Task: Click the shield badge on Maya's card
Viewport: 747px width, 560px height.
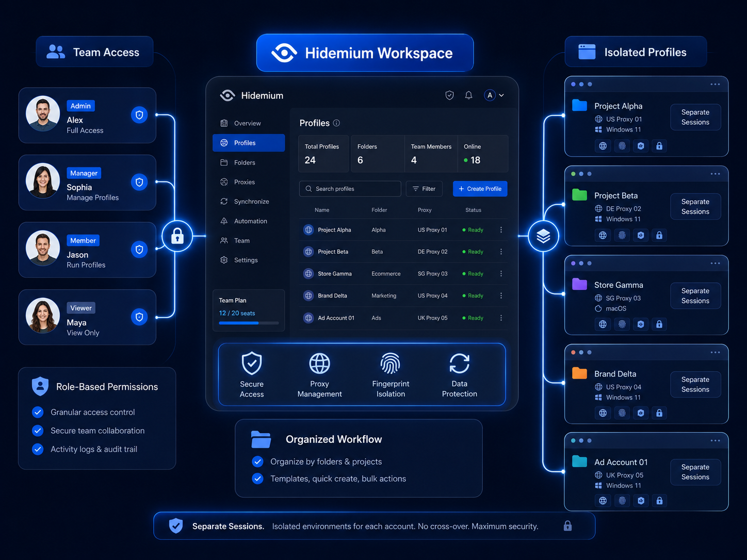Action: (x=139, y=317)
